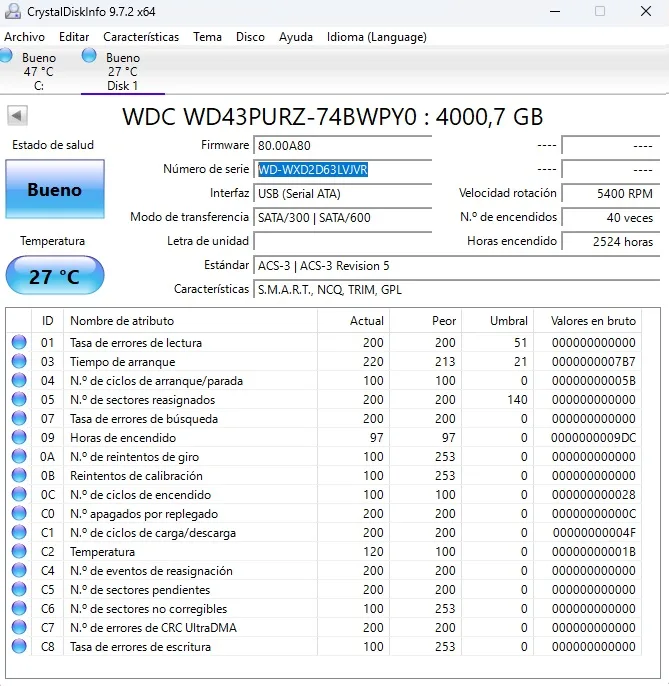Click status orb for ciclos de arranque/parada

click(x=19, y=380)
